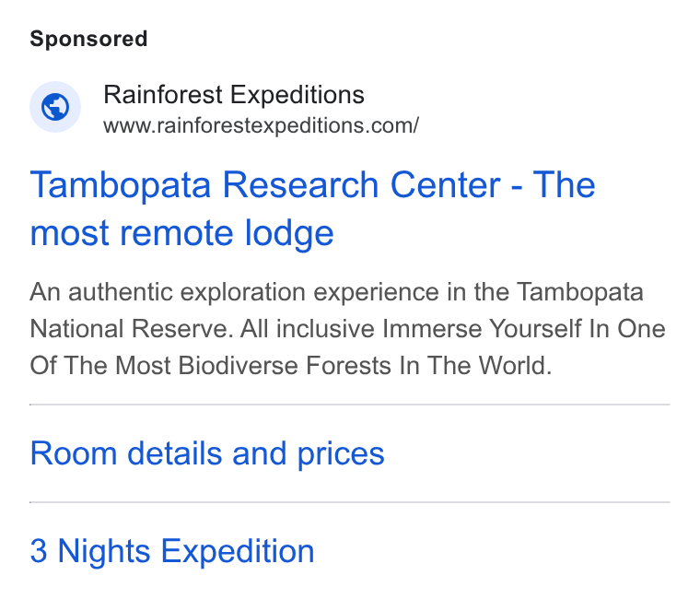
Task: Click the word 'Tambopata' in the blue headline
Action: pyautogui.click(x=120, y=186)
